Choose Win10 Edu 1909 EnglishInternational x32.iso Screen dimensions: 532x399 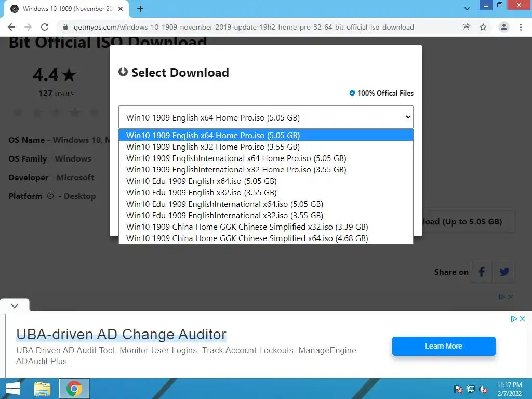(266, 215)
